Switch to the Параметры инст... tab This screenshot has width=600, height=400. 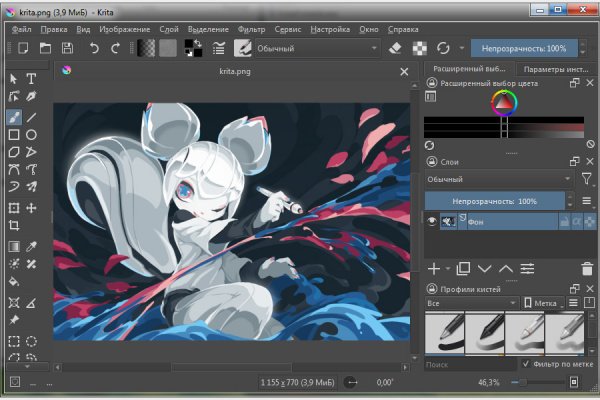coord(556,69)
